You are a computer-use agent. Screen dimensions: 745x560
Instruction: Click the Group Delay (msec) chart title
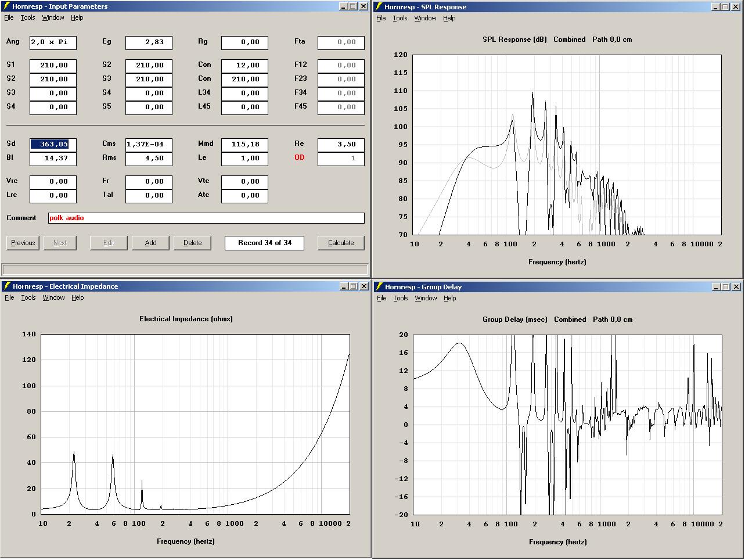(x=557, y=320)
